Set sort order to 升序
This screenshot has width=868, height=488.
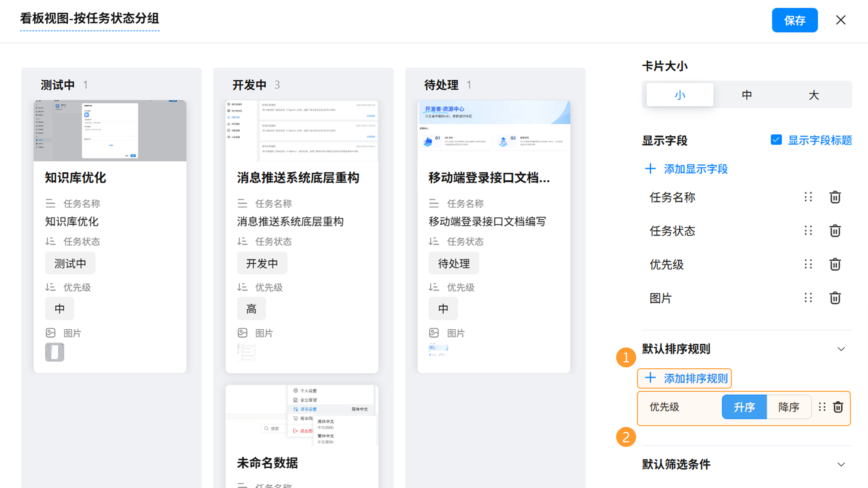tap(744, 407)
